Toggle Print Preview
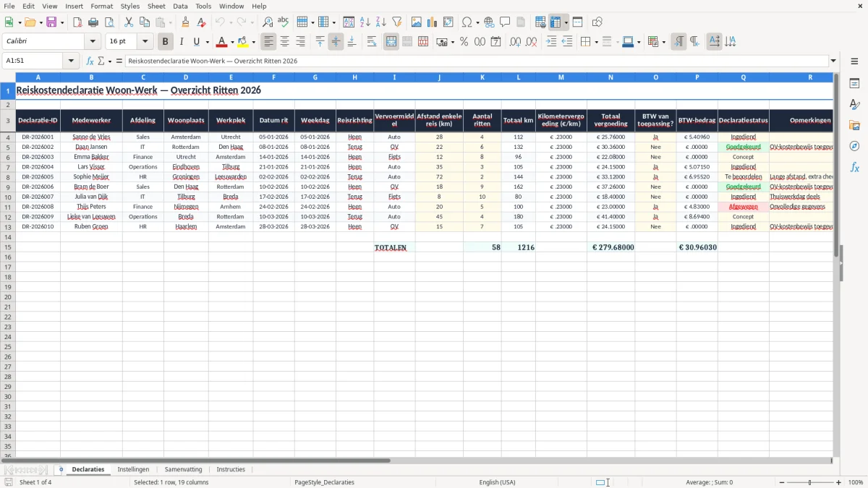Image resolution: width=868 pixels, height=488 pixels. click(x=109, y=22)
